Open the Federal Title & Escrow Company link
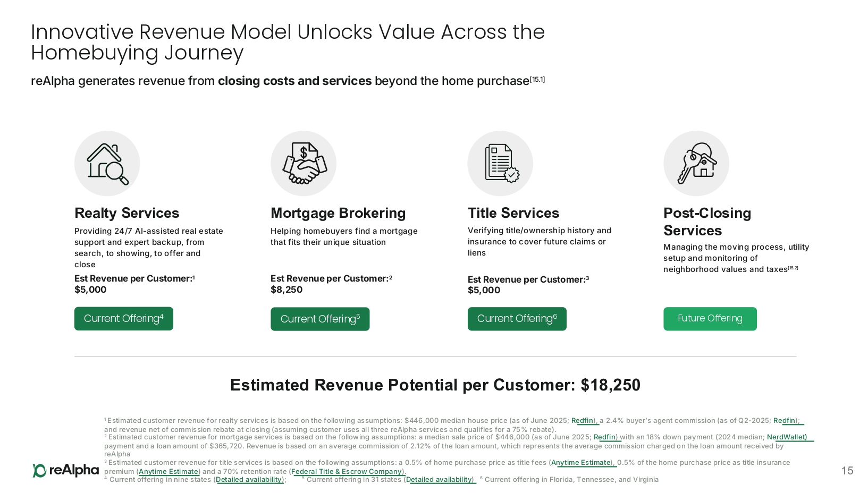 pos(347,472)
